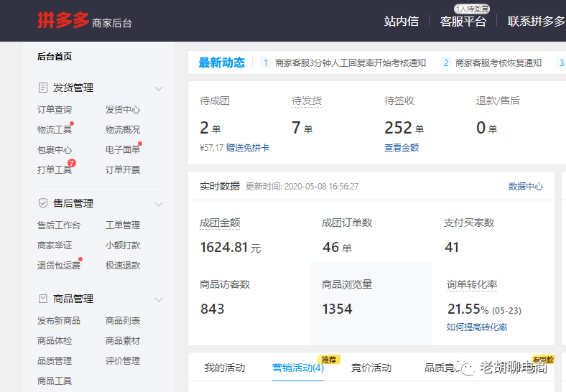Image resolution: width=566 pixels, height=392 pixels.
Task: Open 商家举证 in the sidebar
Action: (55, 246)
